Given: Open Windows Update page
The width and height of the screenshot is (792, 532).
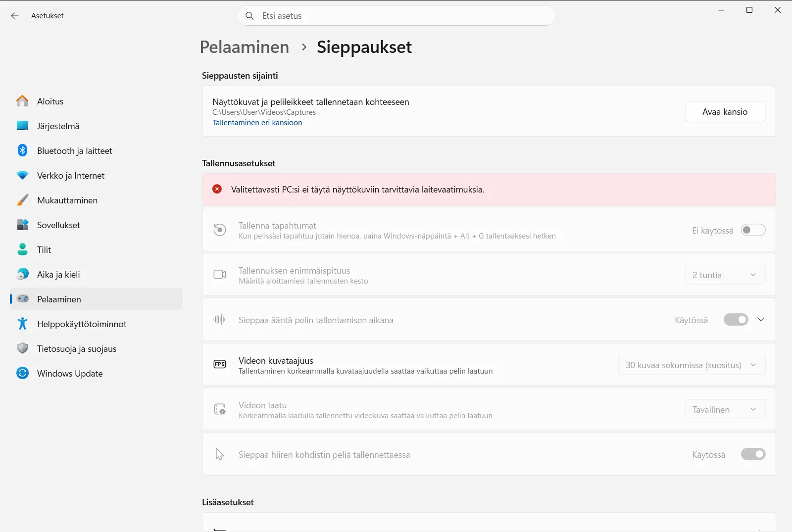Looking at the screenshot, I should (97, 373).
